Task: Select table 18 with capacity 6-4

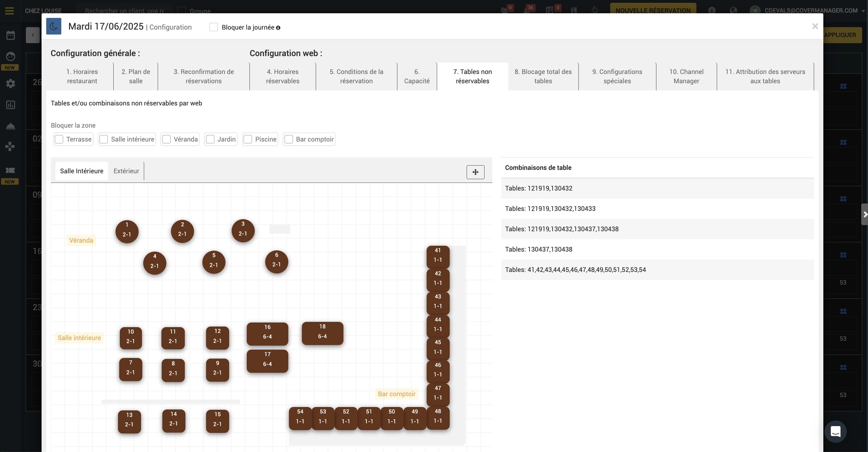Action: click(322, 333)
